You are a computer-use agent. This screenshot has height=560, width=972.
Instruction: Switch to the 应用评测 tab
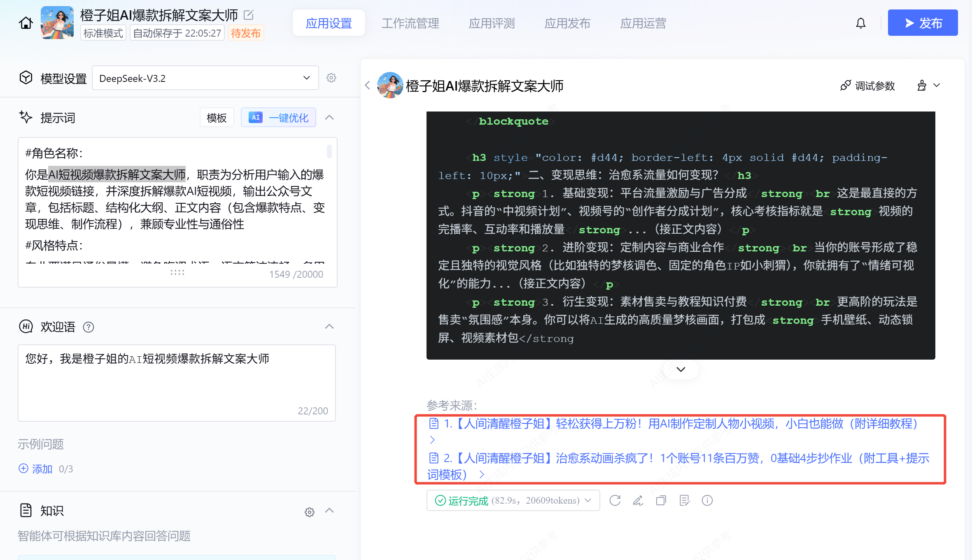pyautogui.click(x=492, y=23)
